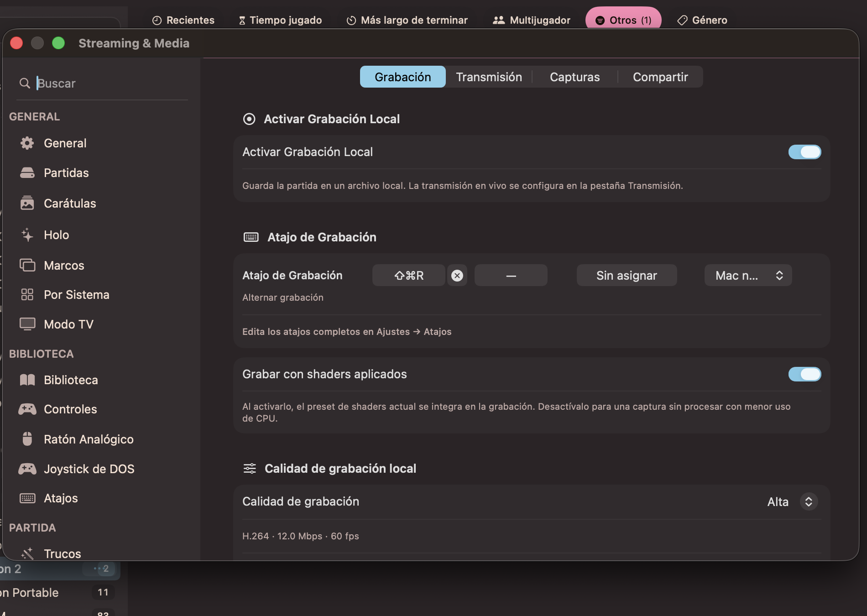Click the ⇧⌘R shortcut button
867x616 pixels.
[409, 276]
